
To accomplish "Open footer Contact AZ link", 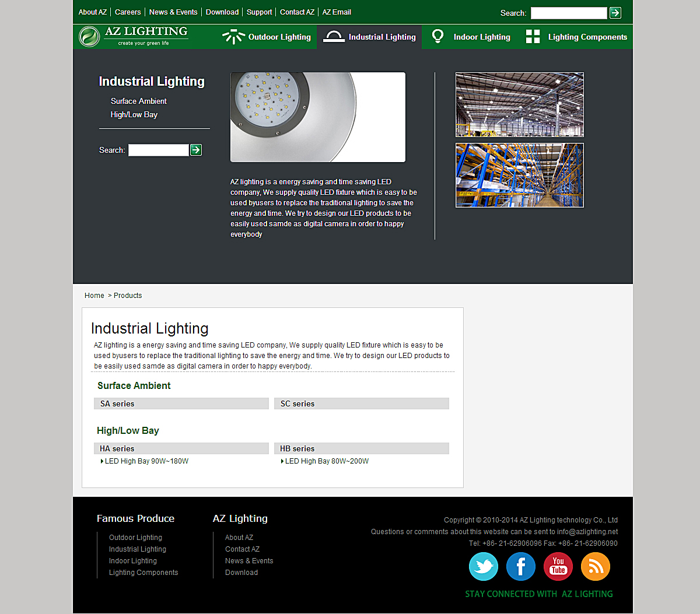I will 243,549.
